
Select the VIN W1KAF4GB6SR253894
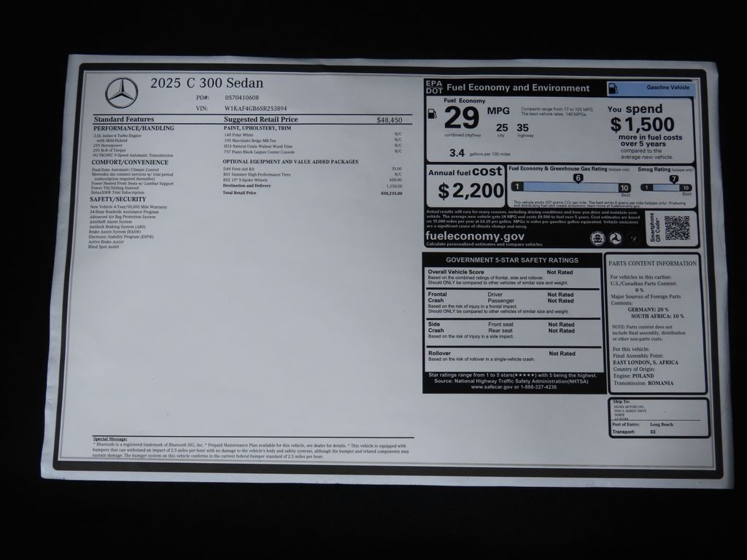coord(255,109)
